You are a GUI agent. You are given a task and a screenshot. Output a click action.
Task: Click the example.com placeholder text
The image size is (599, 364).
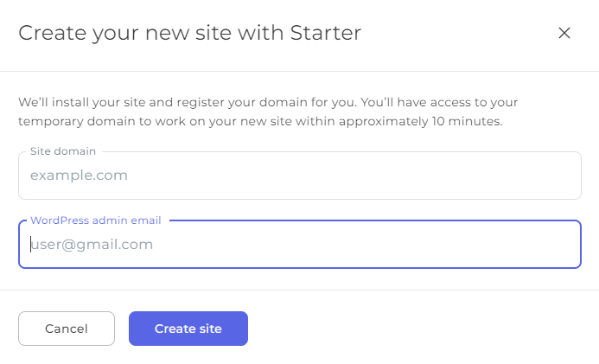point(79,176)
